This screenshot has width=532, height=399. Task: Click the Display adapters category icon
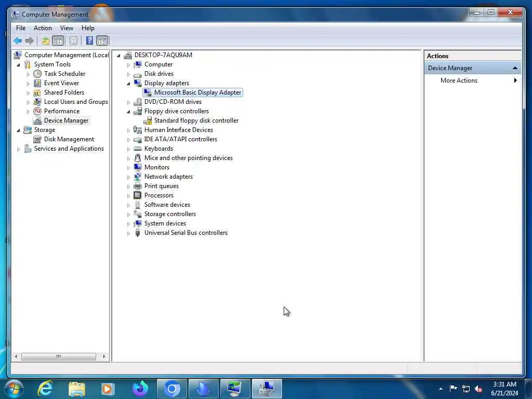coord(137,83)
